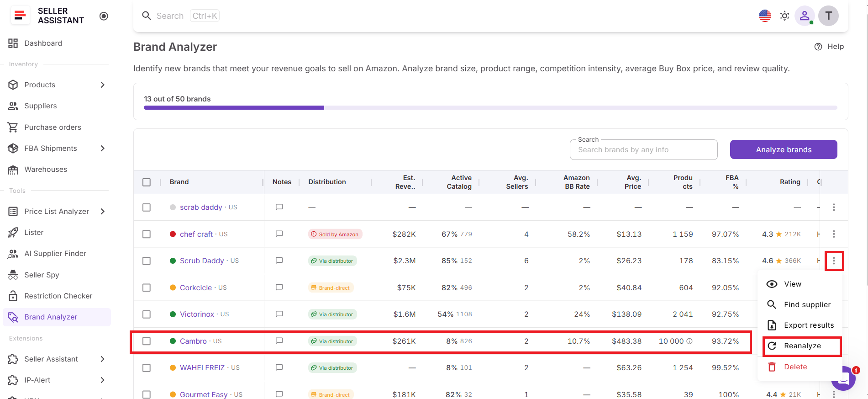Image resolution: width=868 pixels, height=399 pixels.
Task: Expand the Products submenu chevron
Action: click(x=102, y=85)
